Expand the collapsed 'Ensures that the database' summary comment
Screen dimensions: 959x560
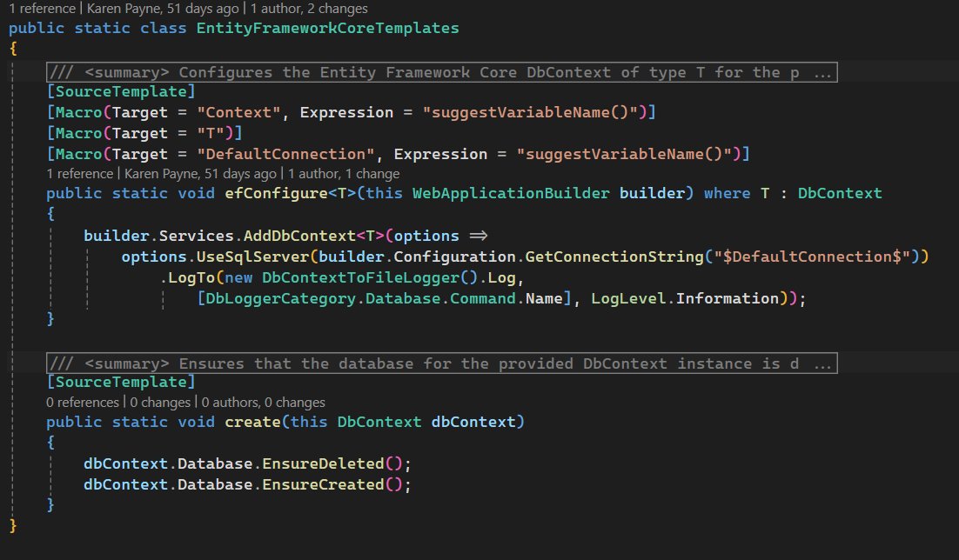441,363
